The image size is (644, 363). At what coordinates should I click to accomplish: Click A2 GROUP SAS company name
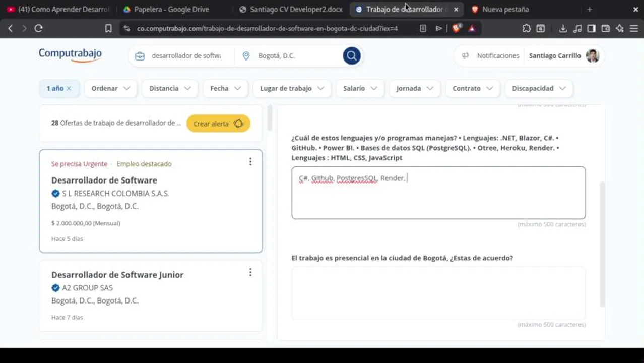87,288
